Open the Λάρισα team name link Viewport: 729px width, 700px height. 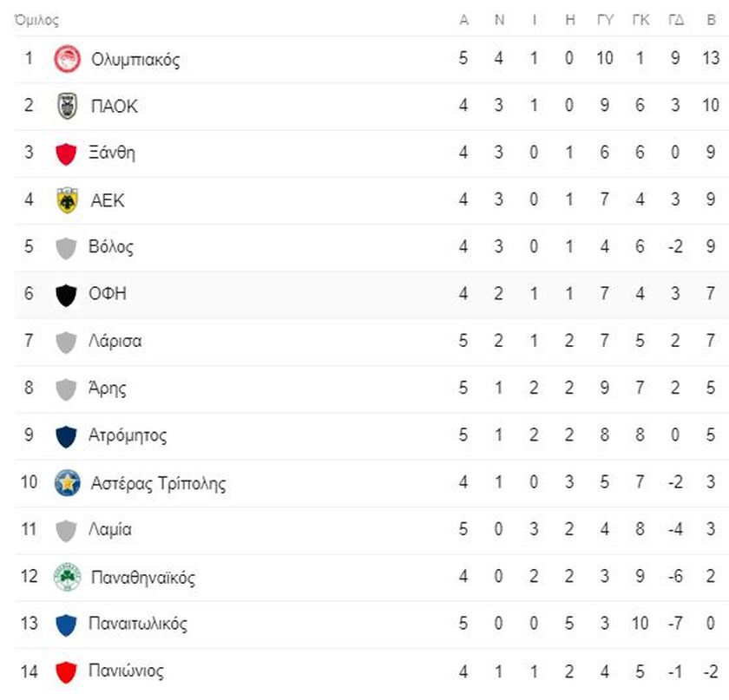115,341
